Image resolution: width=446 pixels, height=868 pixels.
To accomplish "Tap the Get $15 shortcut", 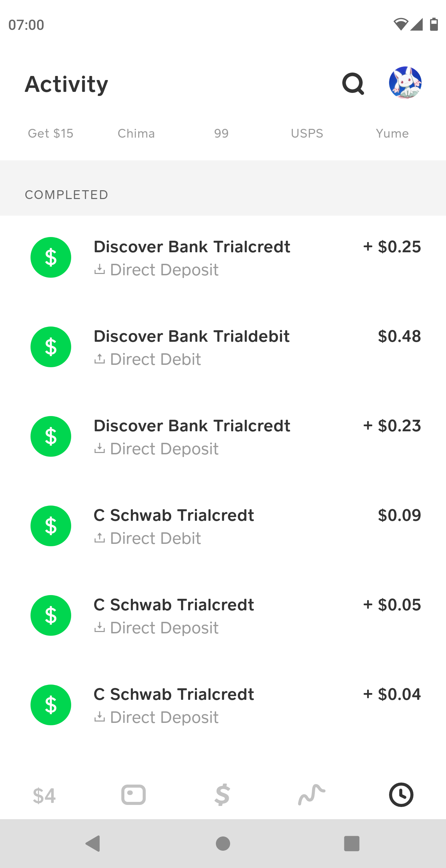I will point(51,134).
